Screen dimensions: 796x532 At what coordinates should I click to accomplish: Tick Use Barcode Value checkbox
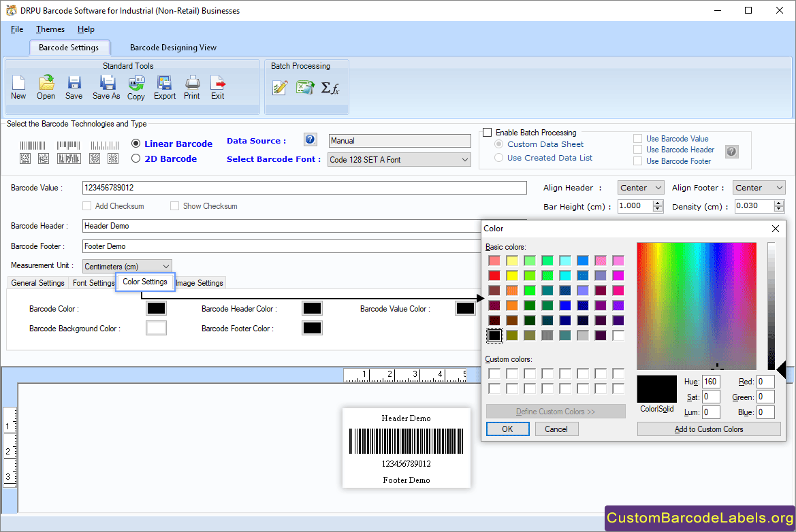pyautogui.click(x=637, y=139)
